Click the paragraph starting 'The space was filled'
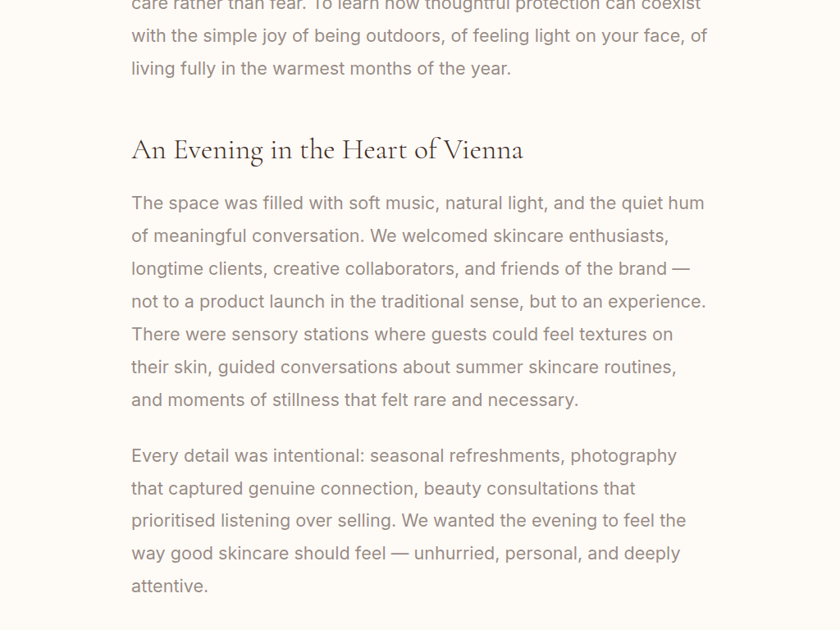 click(418, 301)
